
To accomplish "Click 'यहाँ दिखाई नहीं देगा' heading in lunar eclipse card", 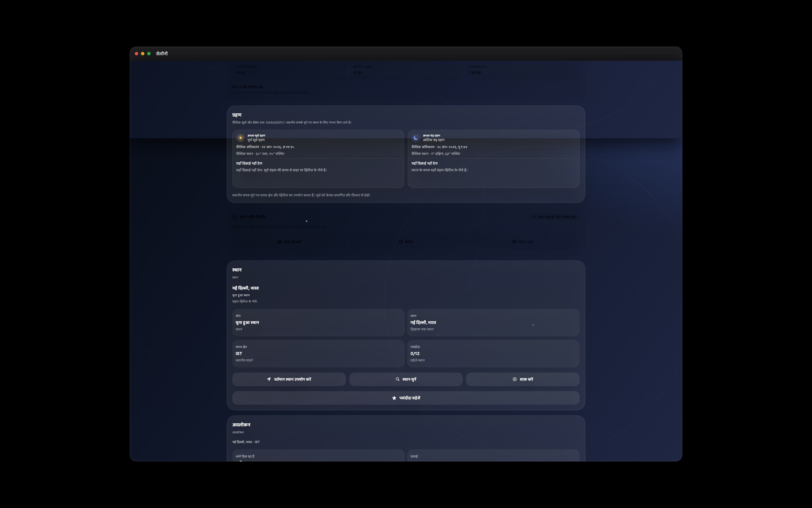I will [x=424, y=164].
